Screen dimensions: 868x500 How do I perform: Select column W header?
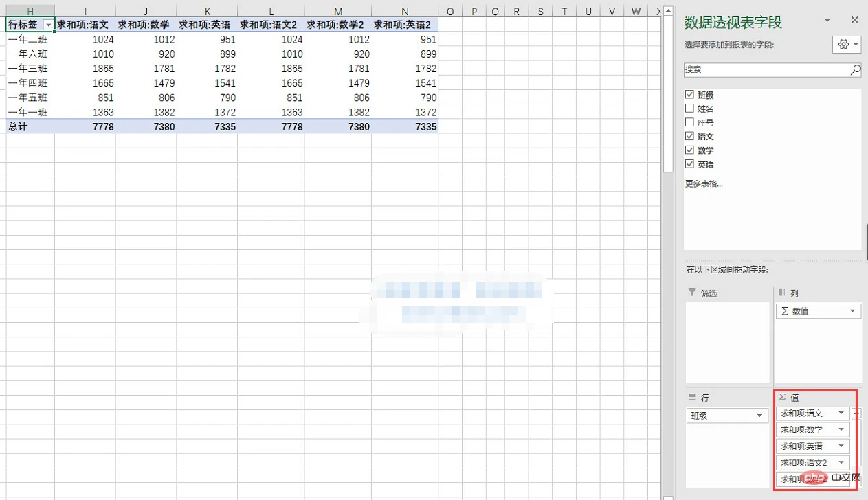pyautogui.click(x=636, y=11)
